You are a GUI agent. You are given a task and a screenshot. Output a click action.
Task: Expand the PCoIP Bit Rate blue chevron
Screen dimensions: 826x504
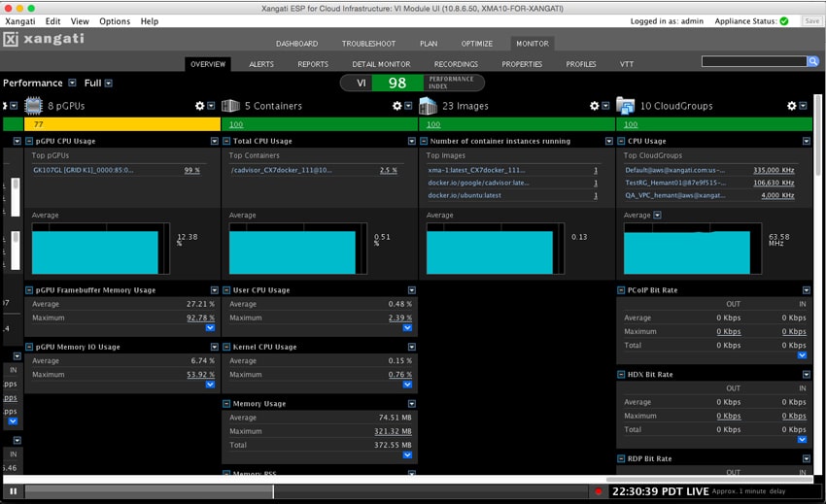[x=802, y=355]
